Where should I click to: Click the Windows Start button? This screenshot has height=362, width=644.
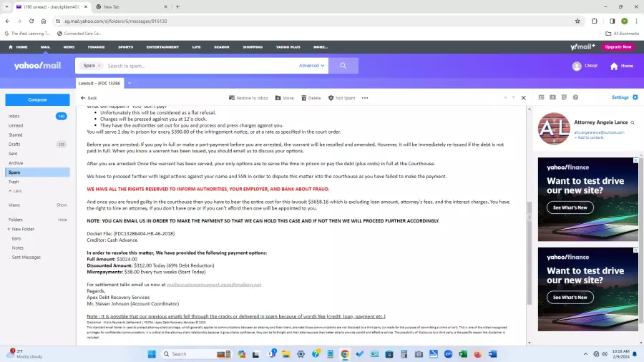pos(152,354)
